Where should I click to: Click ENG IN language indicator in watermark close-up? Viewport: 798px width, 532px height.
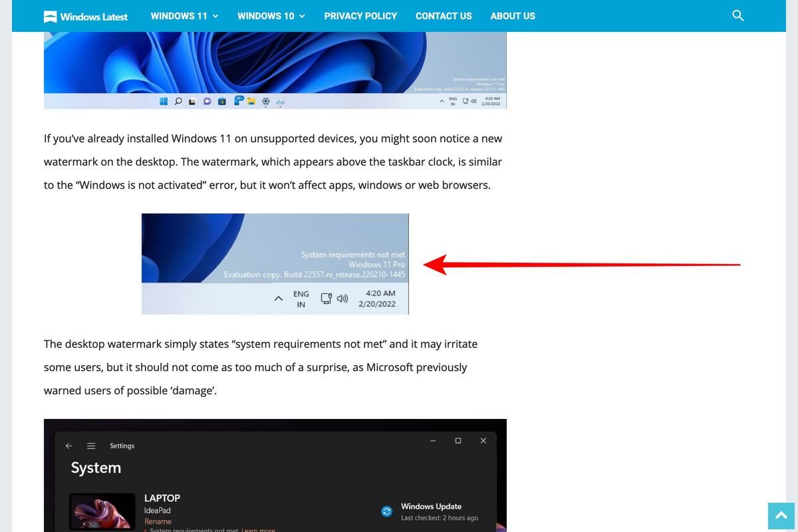coord(301,299)
